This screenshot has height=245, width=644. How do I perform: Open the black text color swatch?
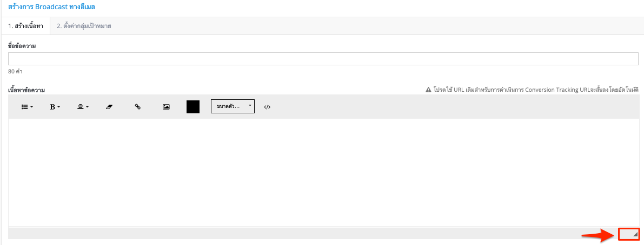click(x=193, y=106)
